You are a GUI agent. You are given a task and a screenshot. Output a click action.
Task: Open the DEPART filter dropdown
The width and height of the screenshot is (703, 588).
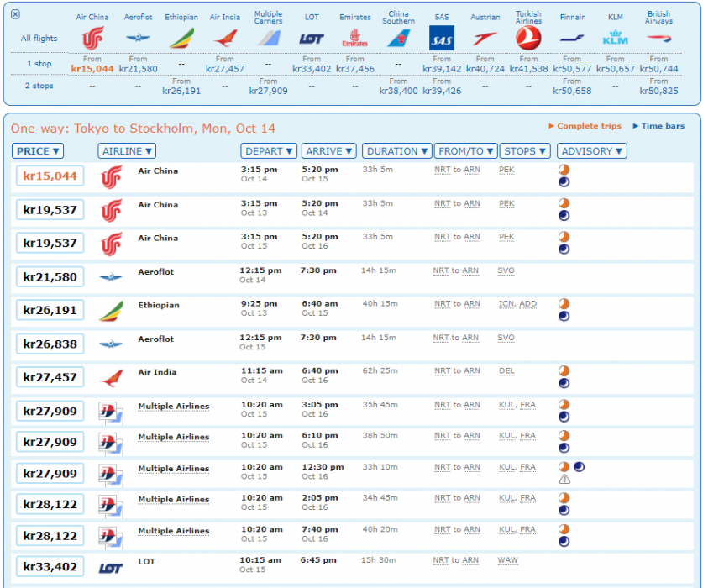tap(269, 151)
